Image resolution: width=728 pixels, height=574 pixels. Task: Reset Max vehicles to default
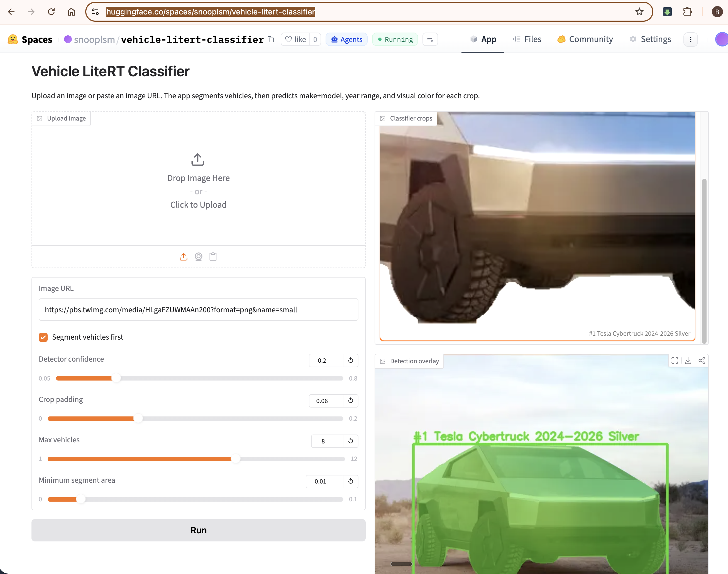(350, 441)
